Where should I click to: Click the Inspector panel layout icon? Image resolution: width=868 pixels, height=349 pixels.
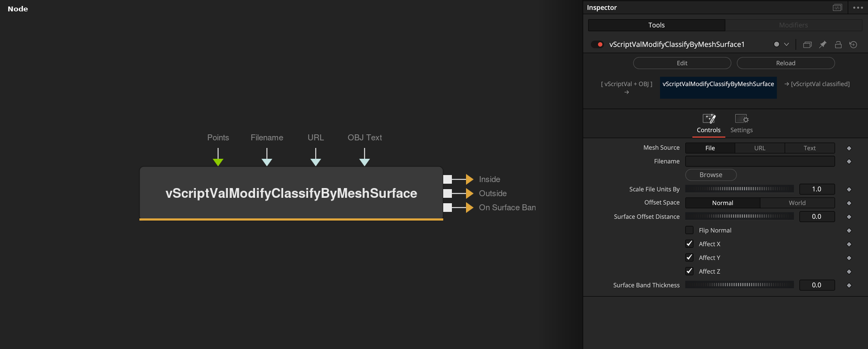tap(837, 8)
